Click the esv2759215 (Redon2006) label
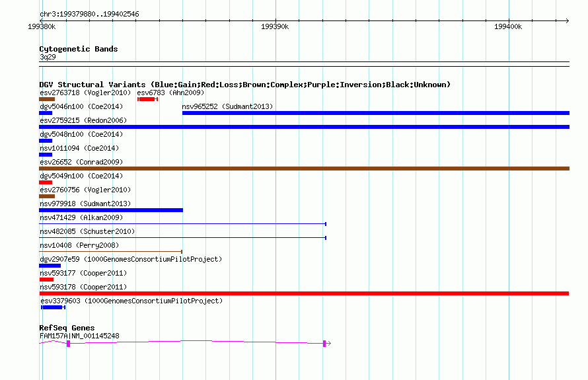Image resolution: width=588 pixels, height=380 pixels. point(83,120)
